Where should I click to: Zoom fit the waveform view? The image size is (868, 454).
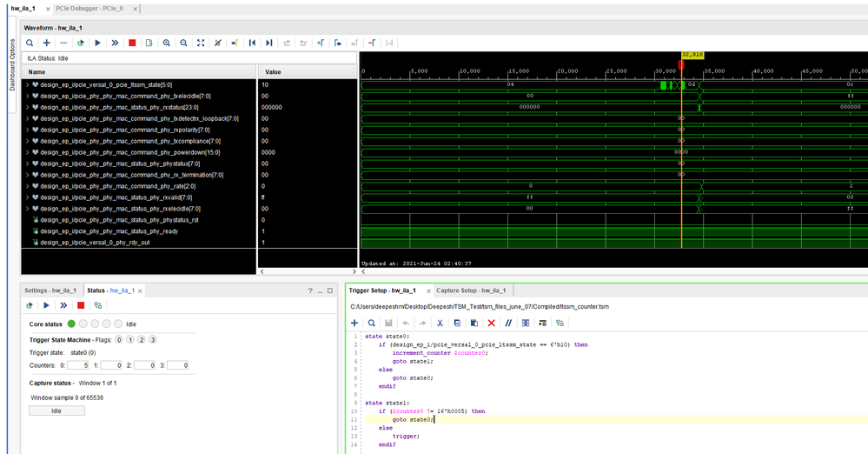(201, 43)
